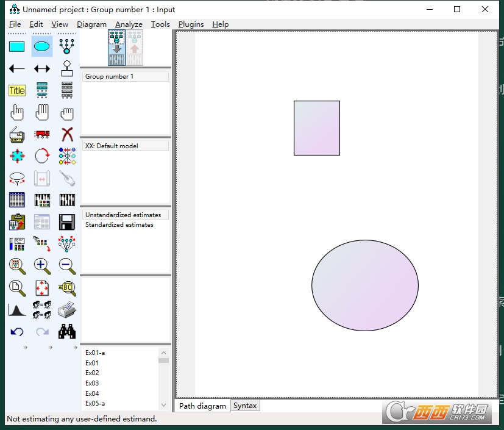Select Unstandardized estimates option
This screenshot has width=504, height=430.
126,215
